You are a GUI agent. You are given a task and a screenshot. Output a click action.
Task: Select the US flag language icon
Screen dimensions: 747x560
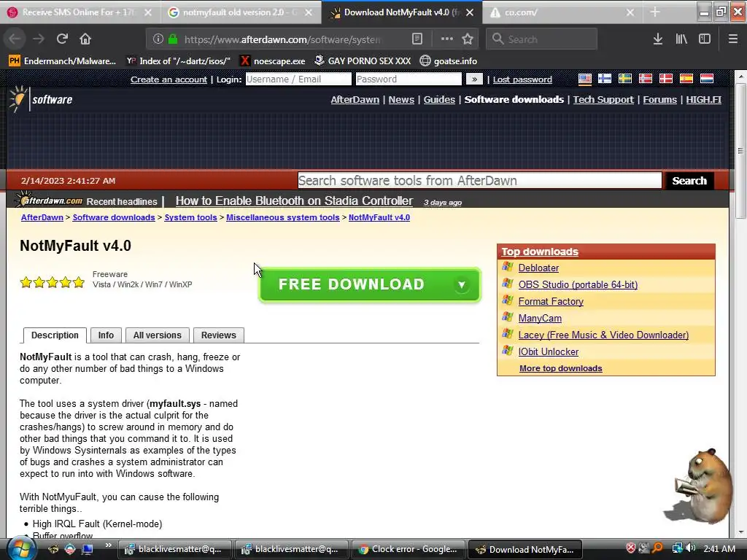pyautogui.click(x=584, y=79)
